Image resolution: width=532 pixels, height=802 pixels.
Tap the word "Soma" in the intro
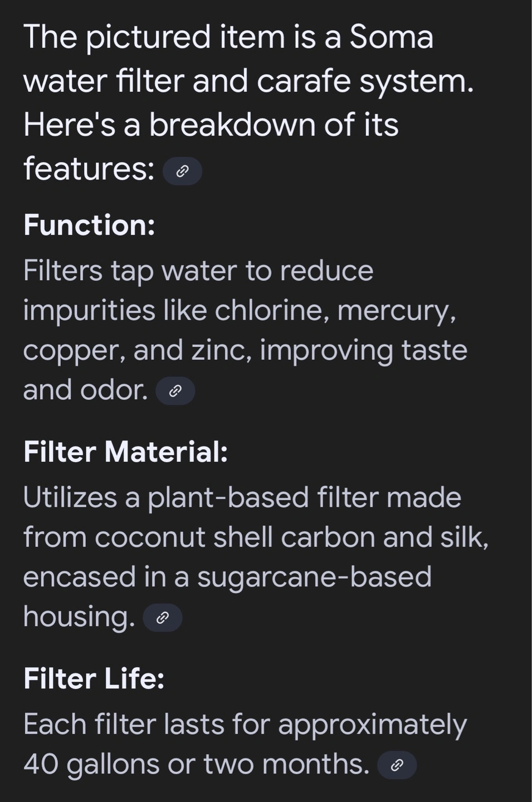tap(391, 37)
